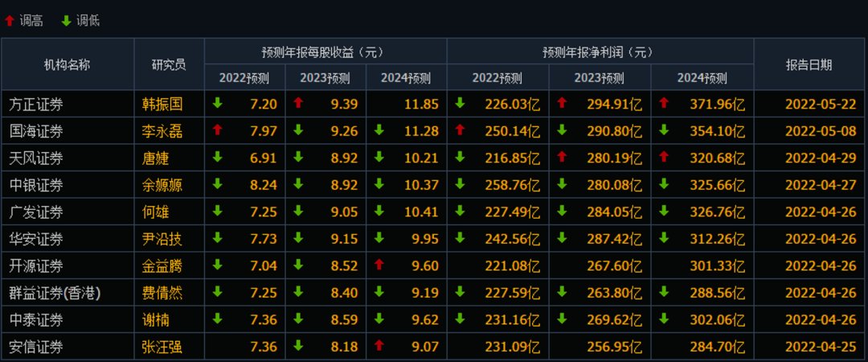The height and width of the screenshot is (362, 868).
Task: Open the 天风证券 institution link
Action: coord(36,158)
